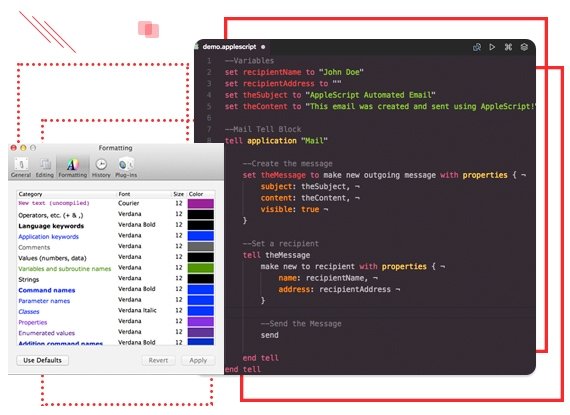Viewport: 570px width, 415px height.
Task: Open the Plug-ins preferences pane
Action: pos(126,168)
